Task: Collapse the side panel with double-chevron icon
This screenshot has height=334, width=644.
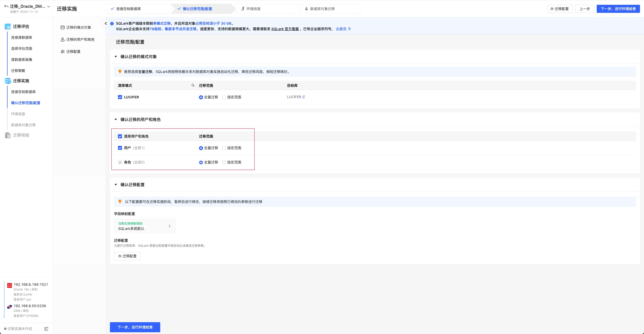Action: coord(106,23)
